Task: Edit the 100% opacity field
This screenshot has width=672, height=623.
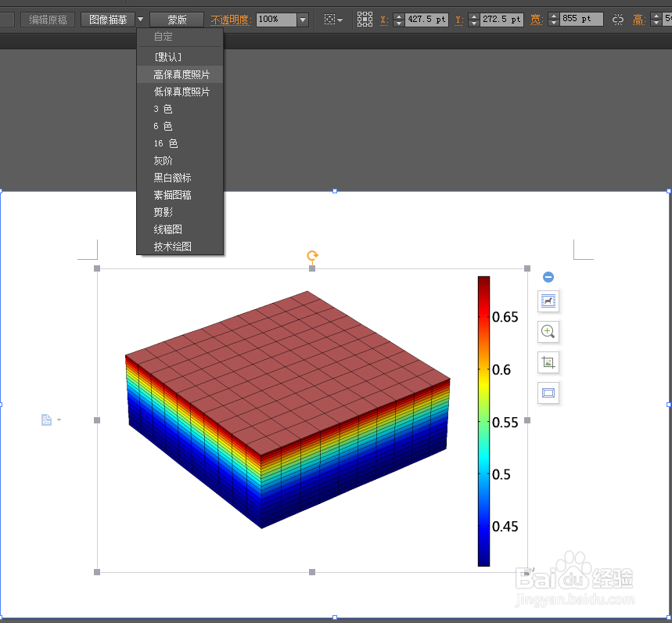Action: pos(276,20)
